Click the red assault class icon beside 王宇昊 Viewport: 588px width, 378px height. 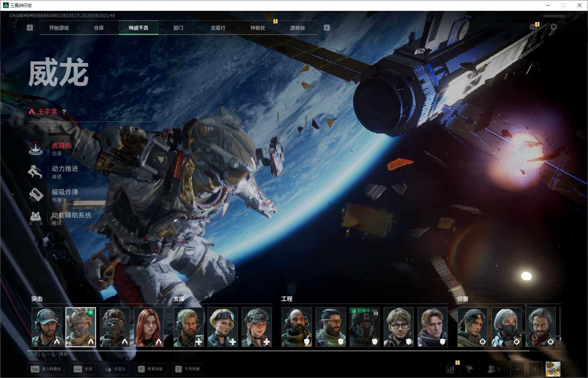click(32, 112)
